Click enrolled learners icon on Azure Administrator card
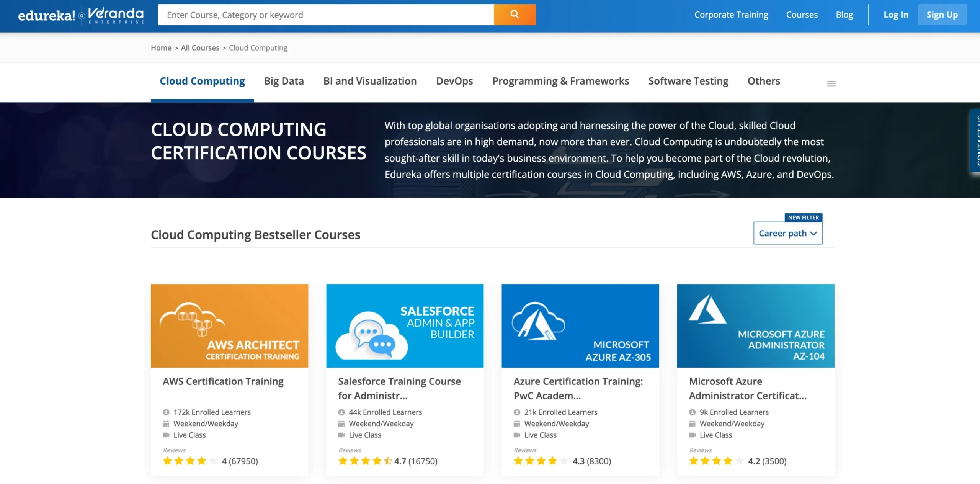The image size is (980, 484). coord(692,412)
